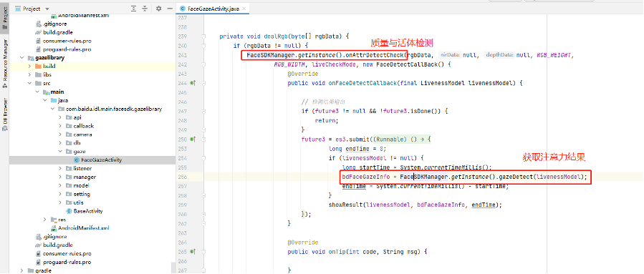Expand the listener package
This screenshot has width=644, height=274.
[x=60, y=169]
